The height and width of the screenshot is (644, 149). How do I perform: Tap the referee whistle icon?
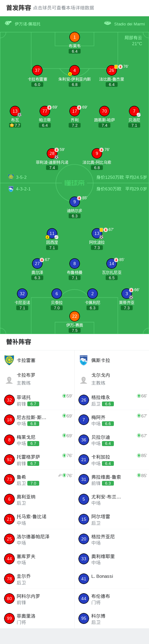tap(8, 23)
